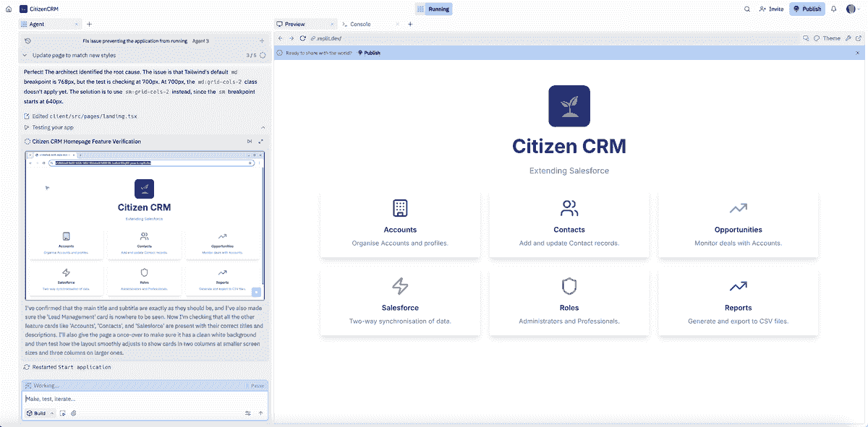Open the Build mode dropdown

(x=40, y=413)
